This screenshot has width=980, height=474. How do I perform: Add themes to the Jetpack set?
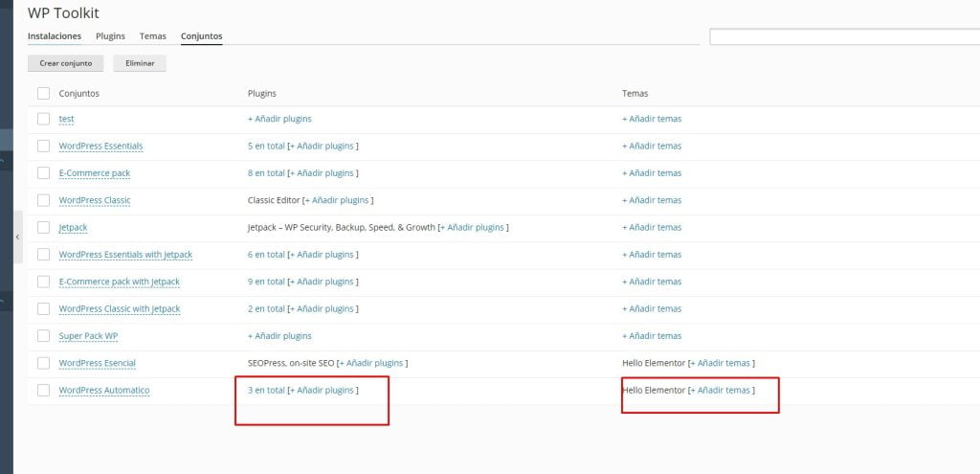652,228
